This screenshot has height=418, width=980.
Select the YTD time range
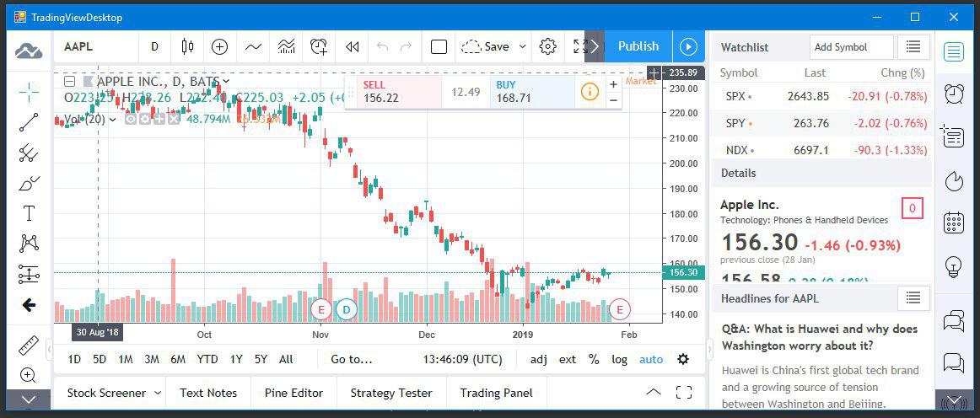pyautogui.click(x=207, y=359)
